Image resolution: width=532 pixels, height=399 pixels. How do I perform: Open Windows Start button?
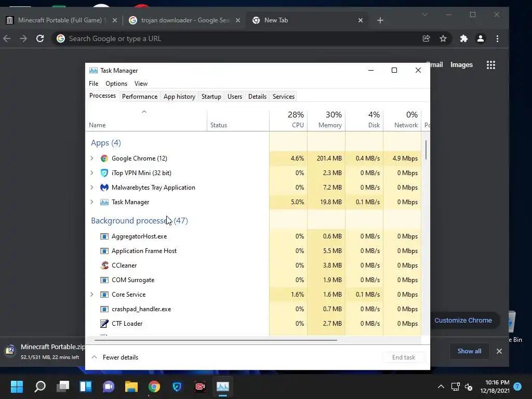(x=17, y=387)
